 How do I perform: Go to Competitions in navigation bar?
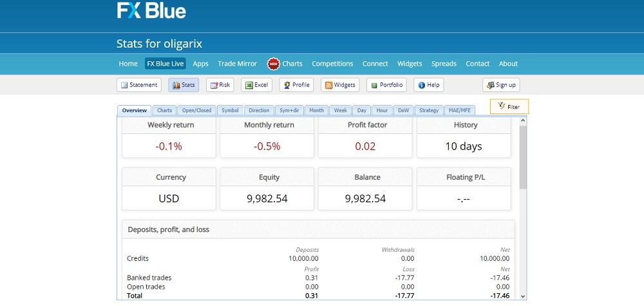(x=332, y=64)
